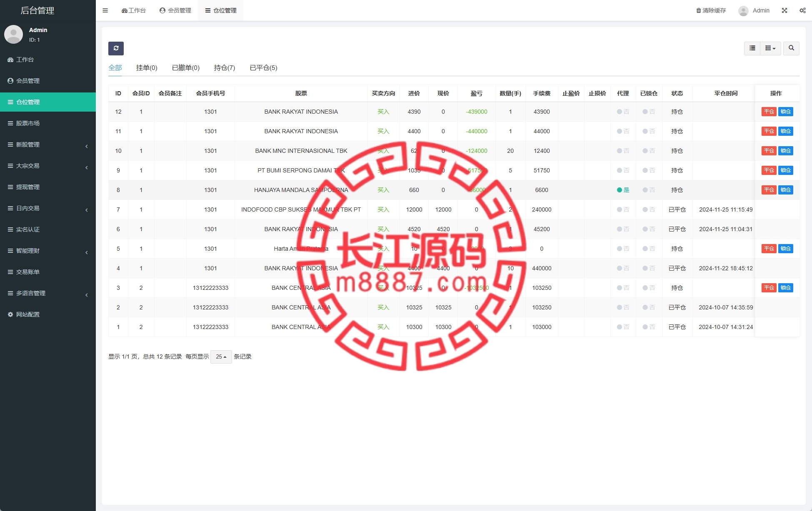The height and width of the screenshot is (511, 812).
Task: Click the fullscreen expand icon
Action: point(785,10)
